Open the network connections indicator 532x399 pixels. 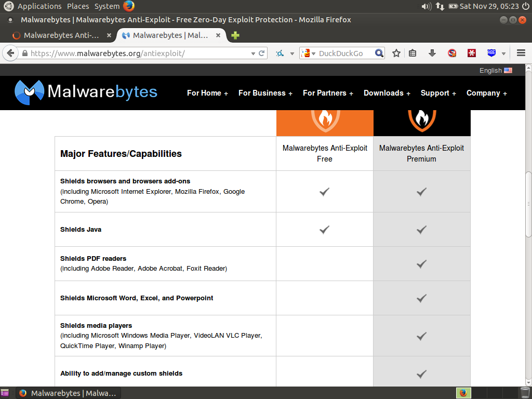(x=440, y=6)
